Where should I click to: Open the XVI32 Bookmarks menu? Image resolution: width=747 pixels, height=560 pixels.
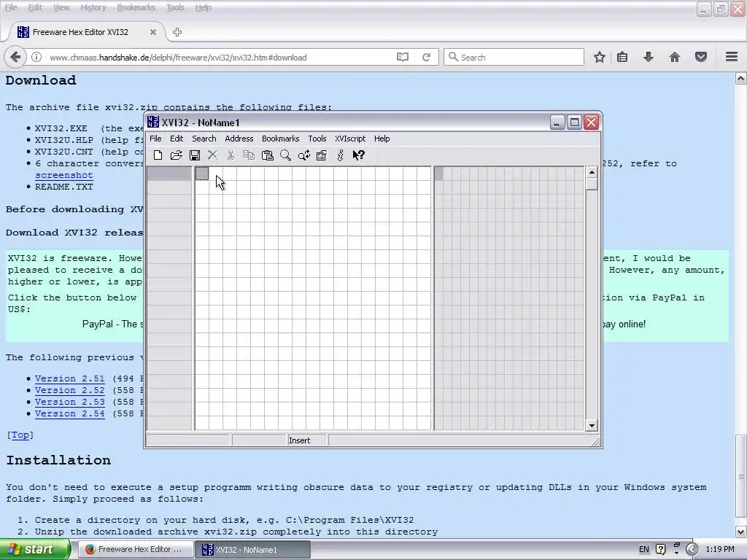(281, 139)
